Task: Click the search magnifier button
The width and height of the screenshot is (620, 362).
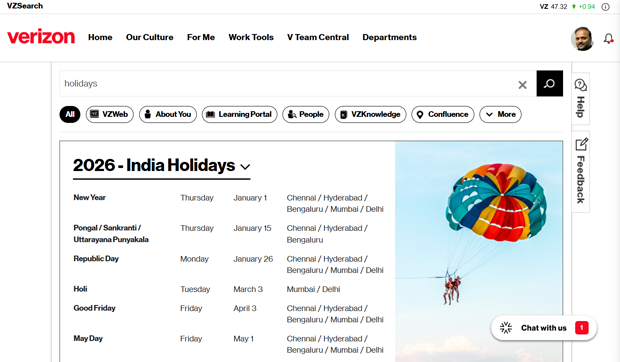Action: (x=550, y=83)
